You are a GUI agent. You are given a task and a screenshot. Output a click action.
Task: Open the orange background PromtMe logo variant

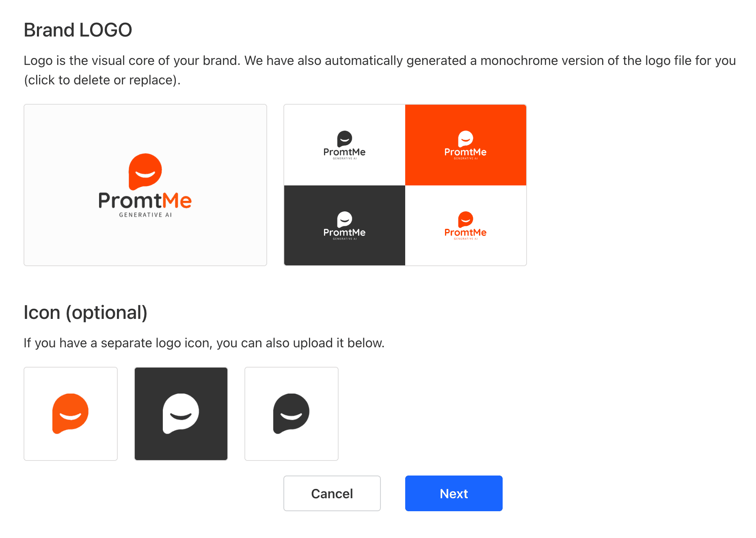click(466, 145)
